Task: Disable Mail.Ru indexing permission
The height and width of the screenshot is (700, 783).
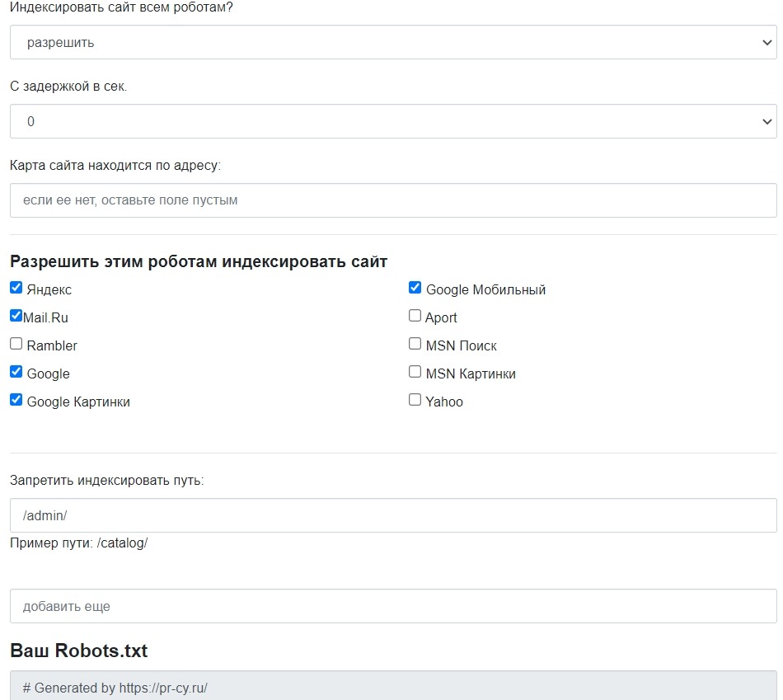Action: [16, 315]
